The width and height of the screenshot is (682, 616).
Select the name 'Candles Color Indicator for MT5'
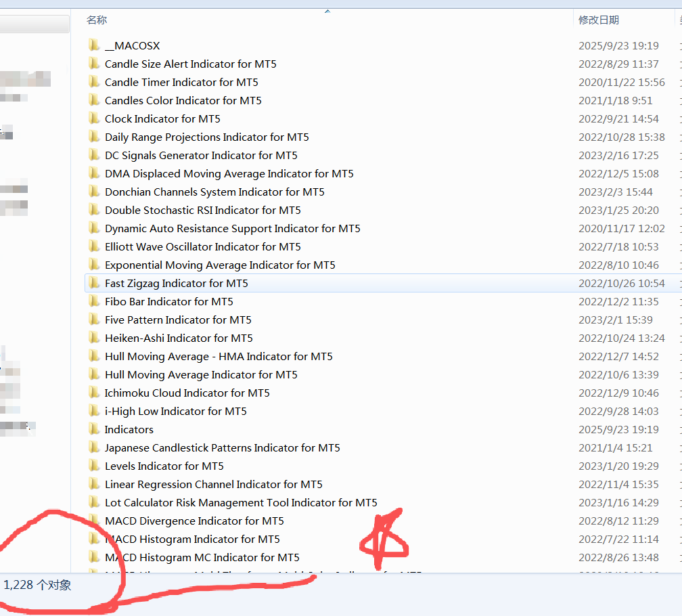(x=183, y=100)
